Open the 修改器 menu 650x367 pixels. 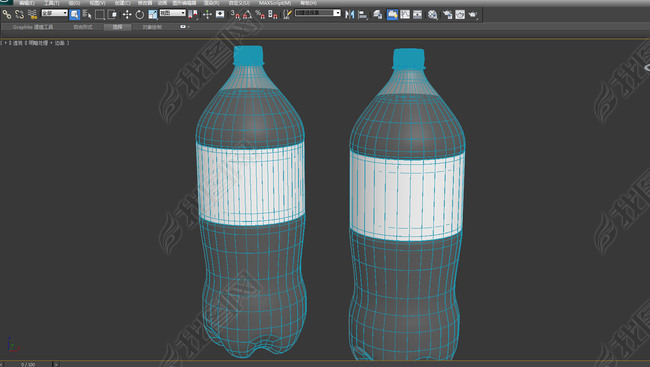point(145,3)
